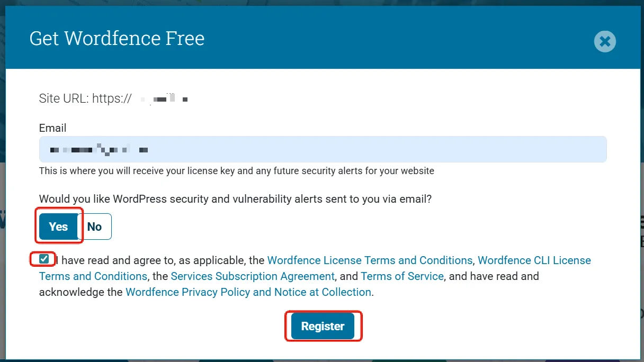Close the Get Wordfence Free dialog
The height and width of the screenshot is (362, 644).
click(x=605, y=41)
